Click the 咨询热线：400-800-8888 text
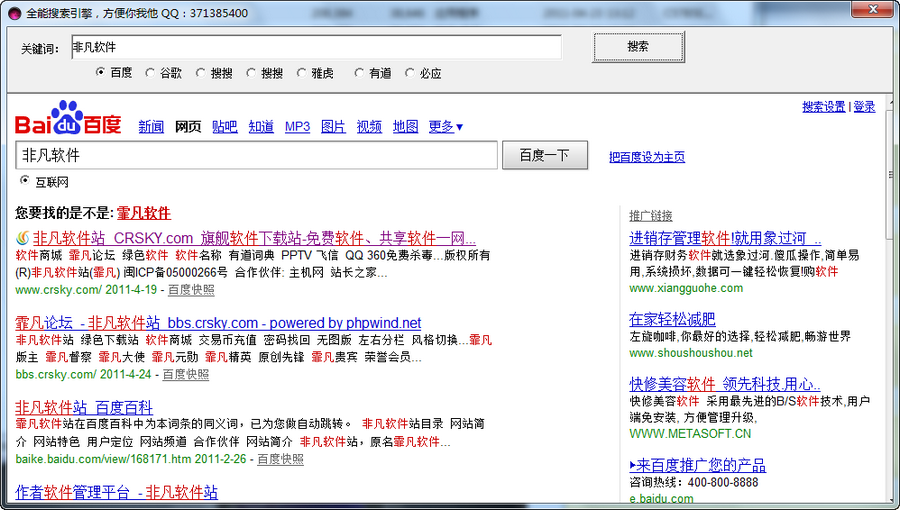 tap(694, 482)
